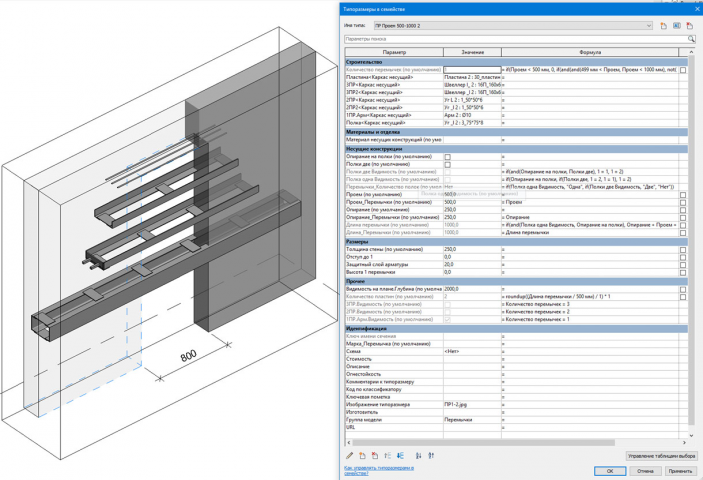
Task: Open Пластина<Каркас несущий> value dropdown
Action: [472, 77]
